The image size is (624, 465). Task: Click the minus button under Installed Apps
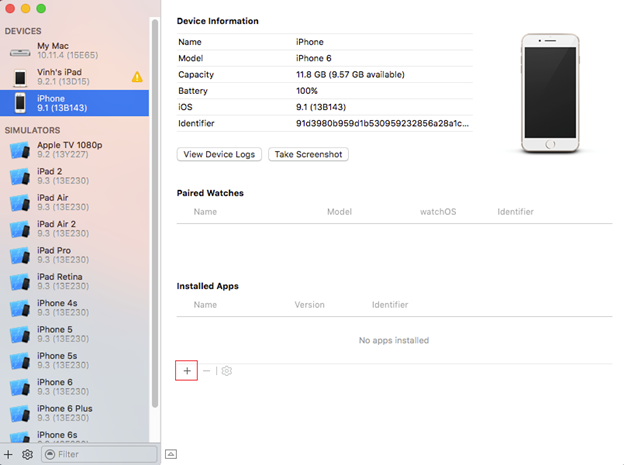207,371
